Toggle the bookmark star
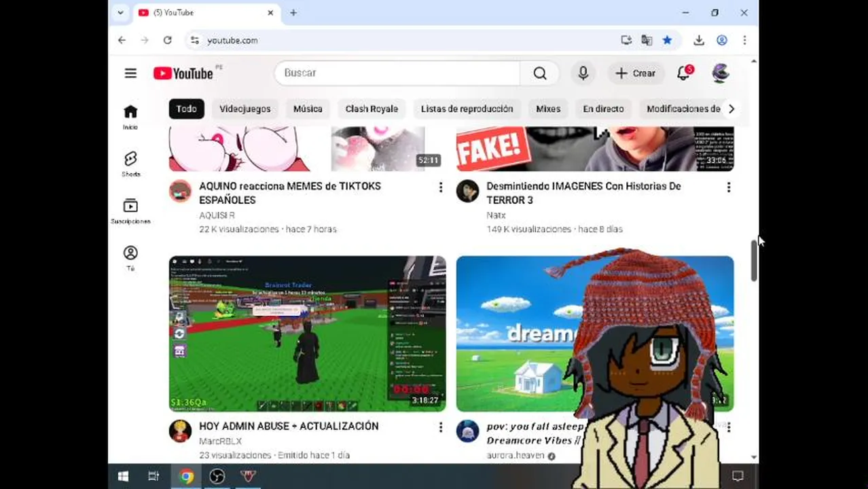The image size is (868, 489). (x=667, y=41)
